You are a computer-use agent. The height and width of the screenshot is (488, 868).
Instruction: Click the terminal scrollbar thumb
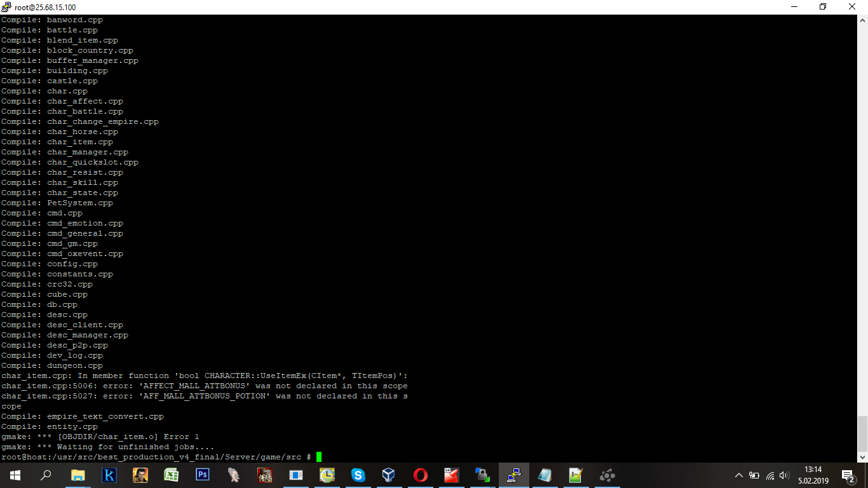point(862,433)
